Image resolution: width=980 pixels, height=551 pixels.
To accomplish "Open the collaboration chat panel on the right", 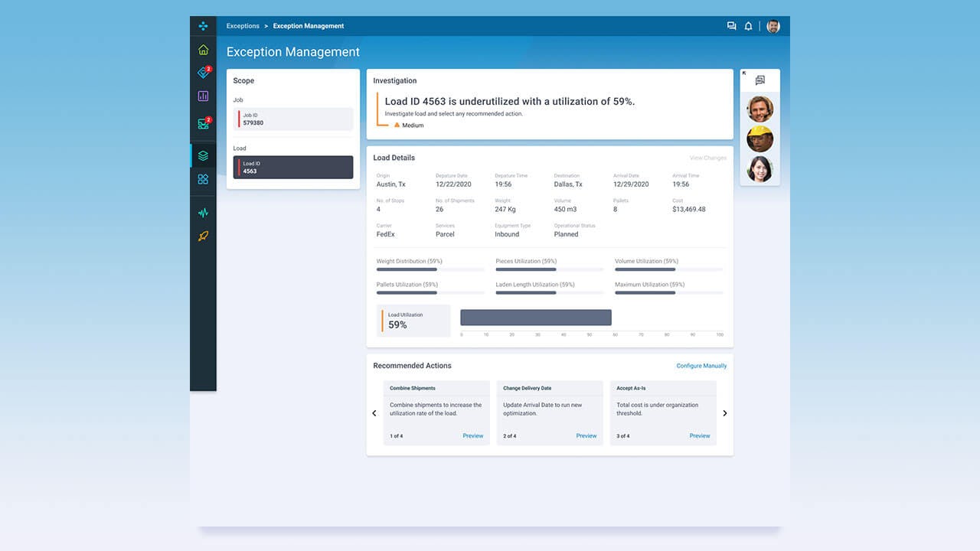I will [759, 80].
